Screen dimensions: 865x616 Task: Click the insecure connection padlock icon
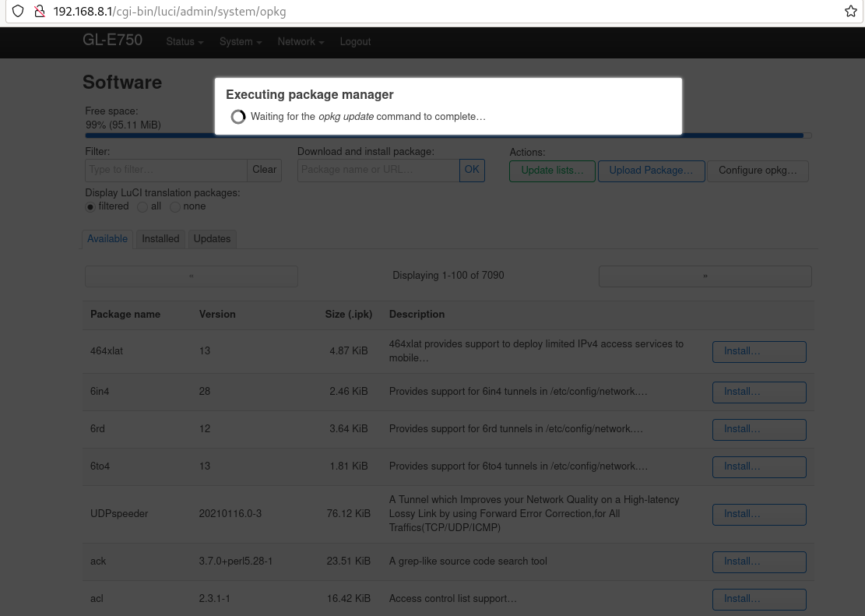coord(39,11)
